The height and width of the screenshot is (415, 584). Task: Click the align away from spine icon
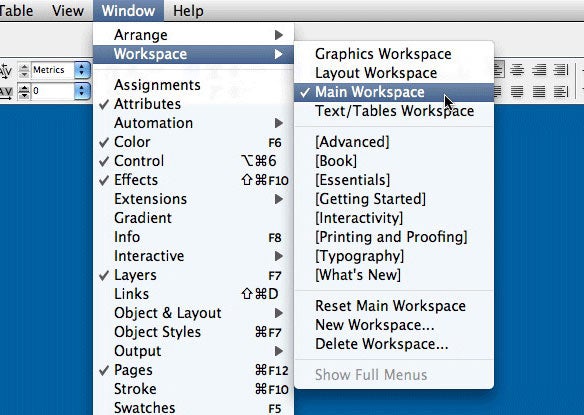[561, 91]
